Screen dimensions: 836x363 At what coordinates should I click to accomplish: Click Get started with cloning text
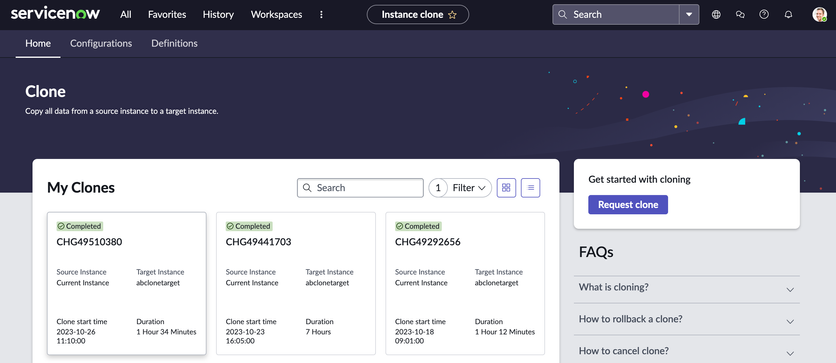click(639, 180)
